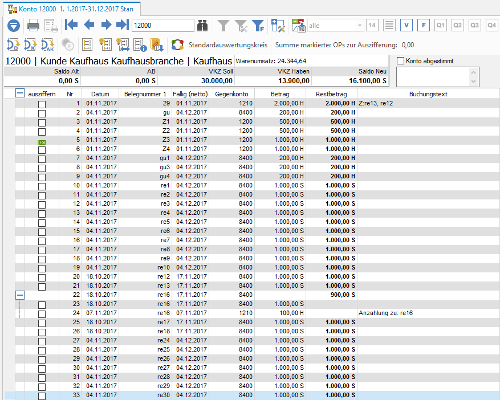Click the account number field 12000
Viewport: 500px width, 400px height.
[163, 25]
